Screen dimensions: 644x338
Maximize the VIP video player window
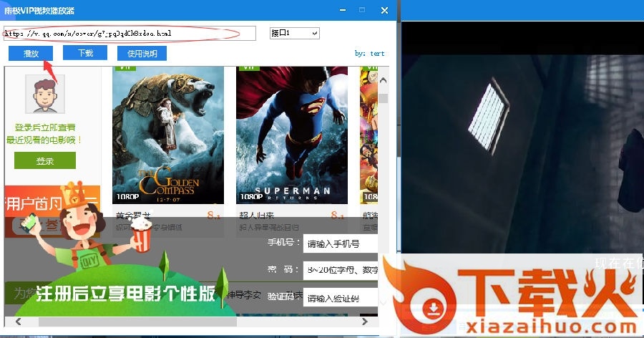pyautogui.click(x=362, y=10)
